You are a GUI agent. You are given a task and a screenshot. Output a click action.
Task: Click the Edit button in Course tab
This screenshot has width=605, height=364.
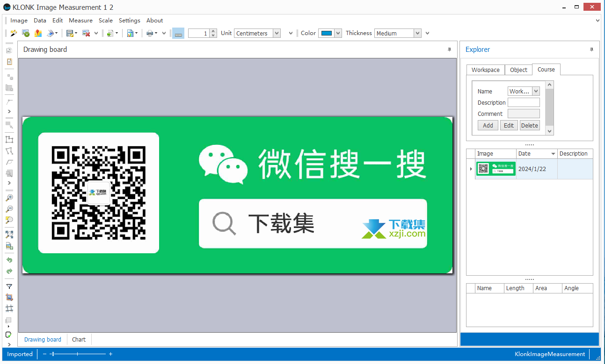[509, 125]
